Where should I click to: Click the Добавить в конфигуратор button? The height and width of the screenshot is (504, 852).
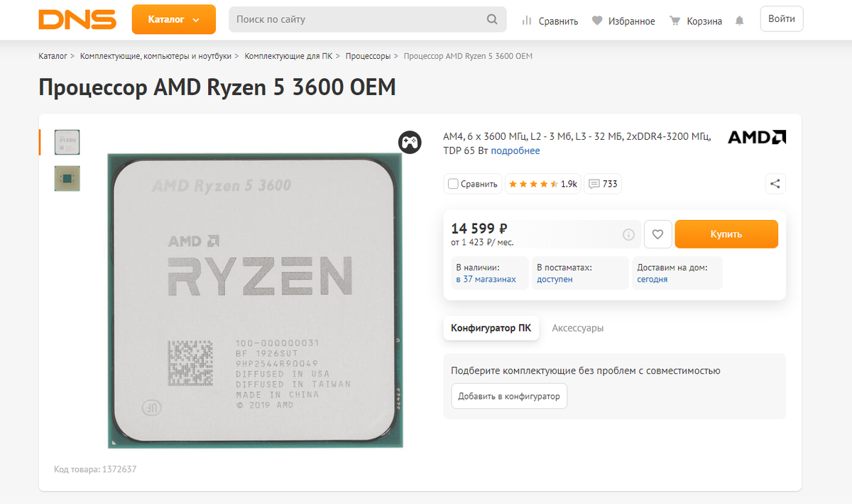(509, 396)
